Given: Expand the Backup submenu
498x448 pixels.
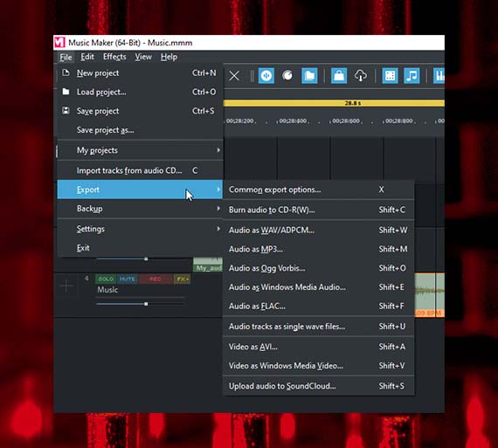Looking at the screenshot, I should 140,209.
